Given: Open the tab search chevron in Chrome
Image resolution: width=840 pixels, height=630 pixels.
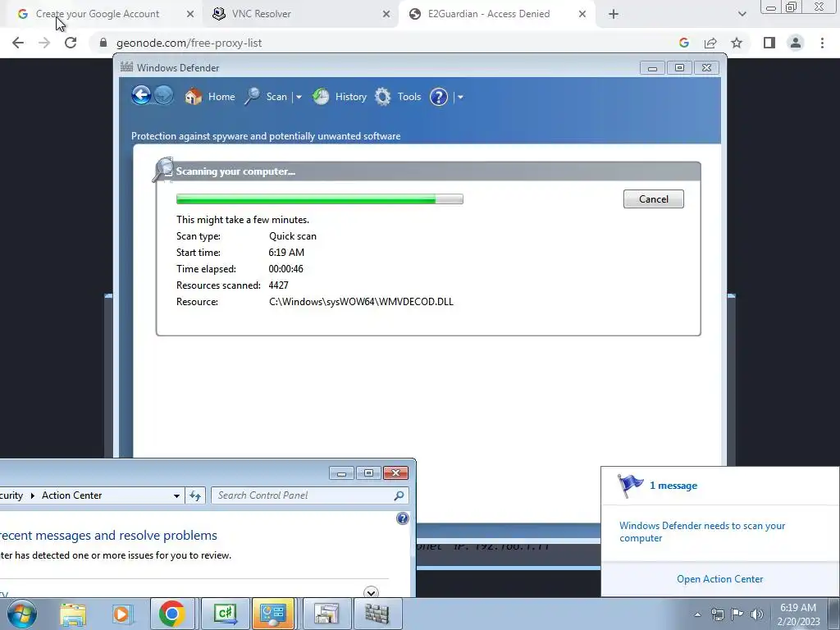Looking at the screenshot, I should click(x=742, y=15).
